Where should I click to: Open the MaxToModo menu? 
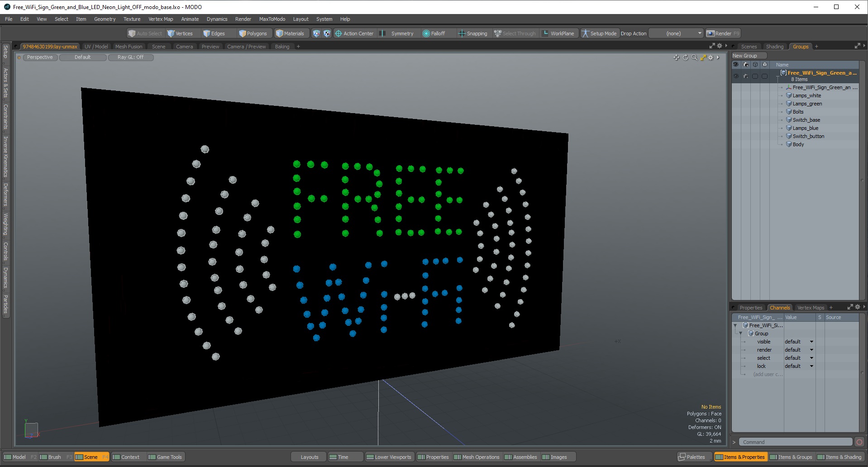(272, 19)
